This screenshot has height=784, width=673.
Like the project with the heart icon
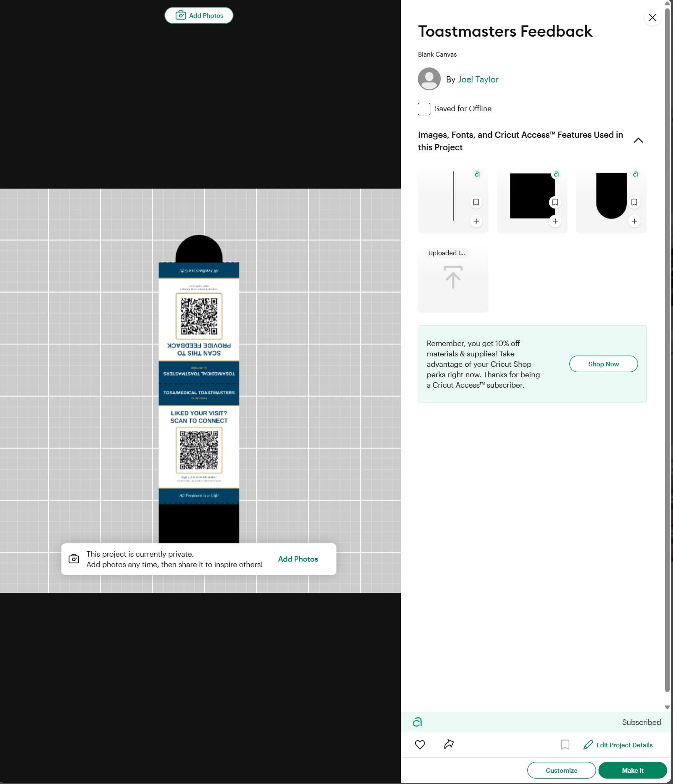420,745
